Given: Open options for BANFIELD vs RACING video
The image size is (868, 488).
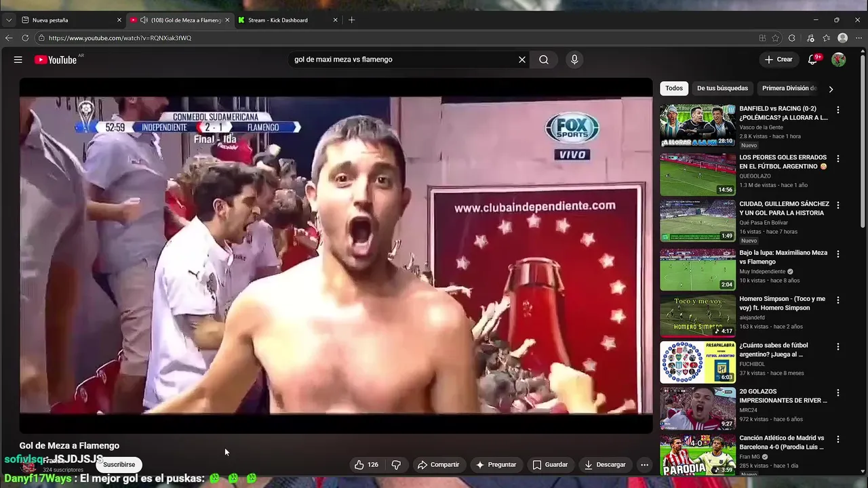Looking at the screenshot, I should click(x=838, y=110).
